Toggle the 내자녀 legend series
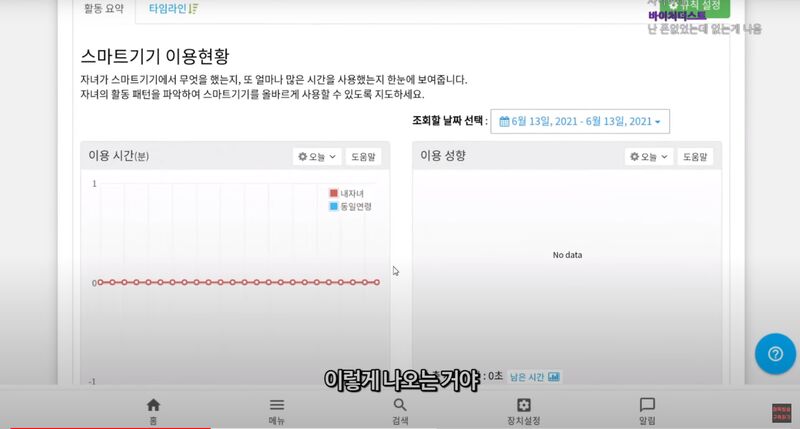Viewport: 800px width, 429px height. click(348, 193)
